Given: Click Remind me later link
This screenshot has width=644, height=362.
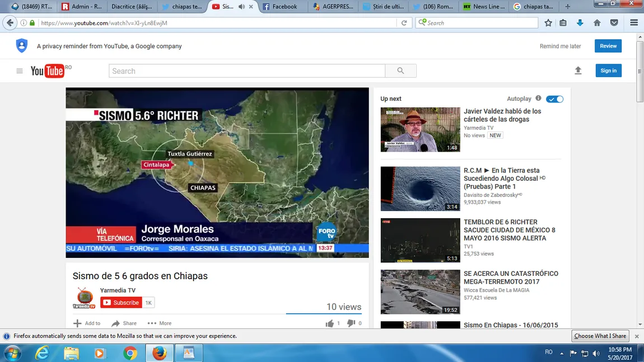Looking at the screenshot, I should pos(560,46).
